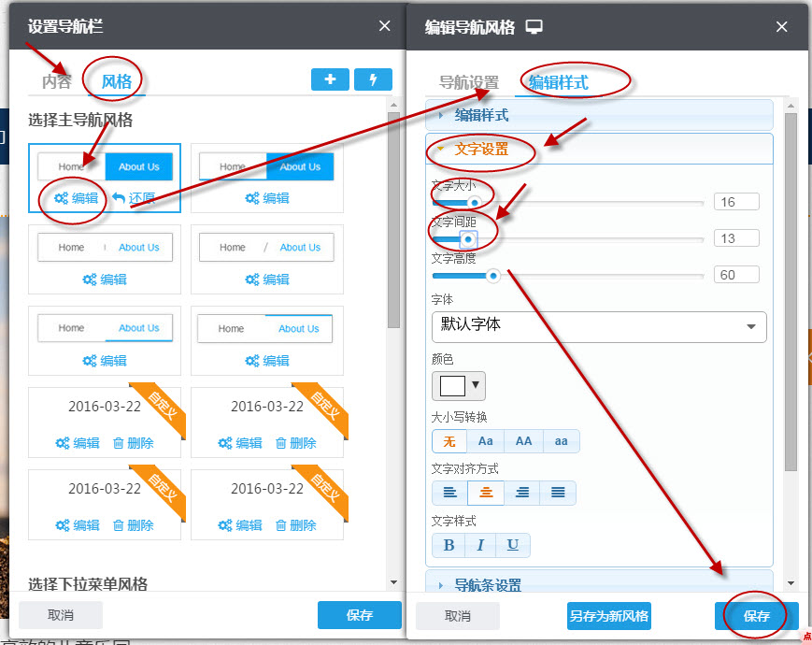
Task: Choose justified text alignment
Action: point(558,493)
